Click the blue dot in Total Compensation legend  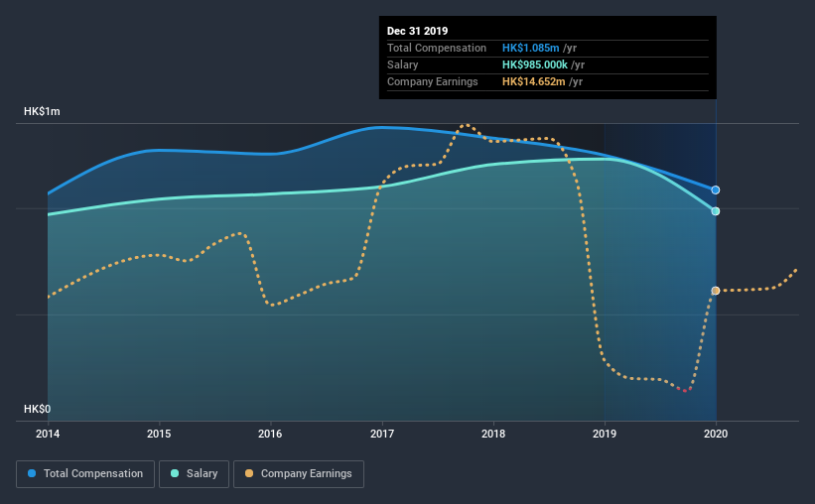coord(32,474)
